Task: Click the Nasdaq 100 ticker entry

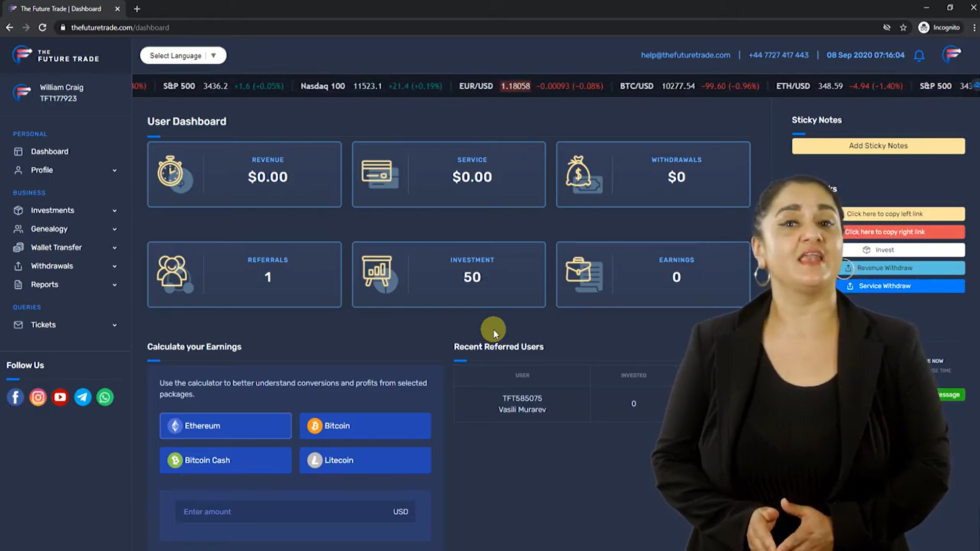Action: point(371,86)
